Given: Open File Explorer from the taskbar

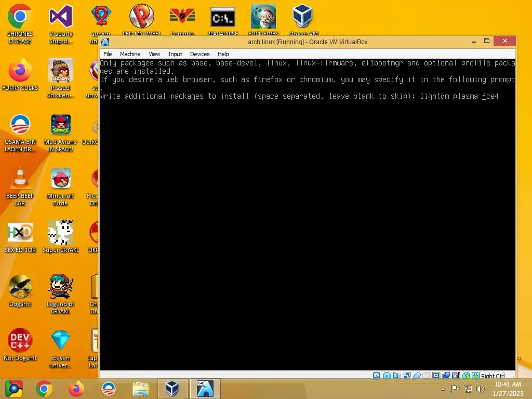Looking at the screenshot, I should coord(140,389).
